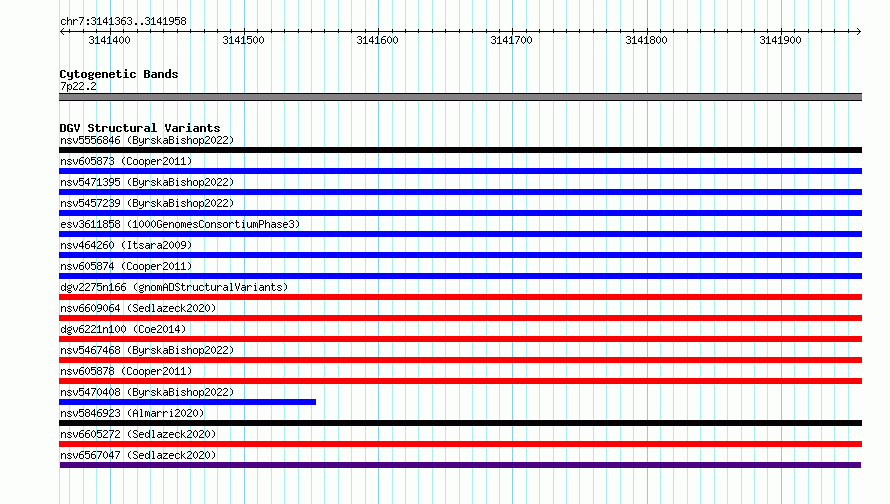Open nsv5470408 (ByrskaBishop2022) label
This screenshot has width=890, height=504.
(147, 392)
